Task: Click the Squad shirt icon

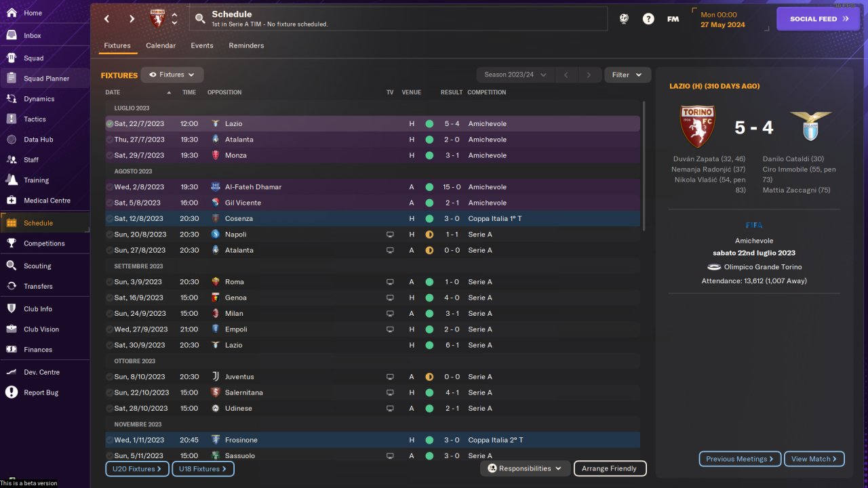Action: [12, 58]
